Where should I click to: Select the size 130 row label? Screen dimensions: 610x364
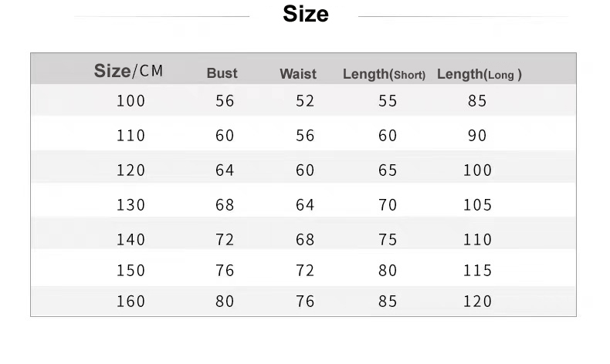pyautogui.click(x=131, y=204)
